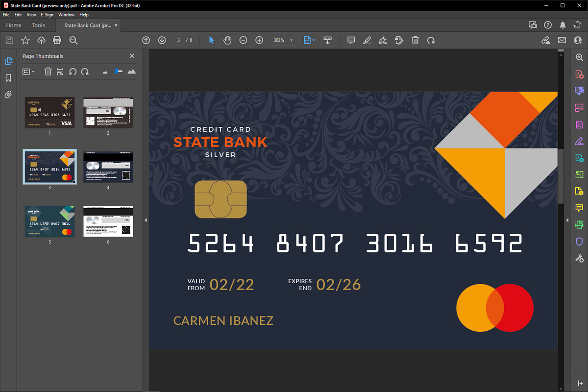Upload file to Adobe cloud storage
Screen dimensions: 588x392
(x=42, y=40)
